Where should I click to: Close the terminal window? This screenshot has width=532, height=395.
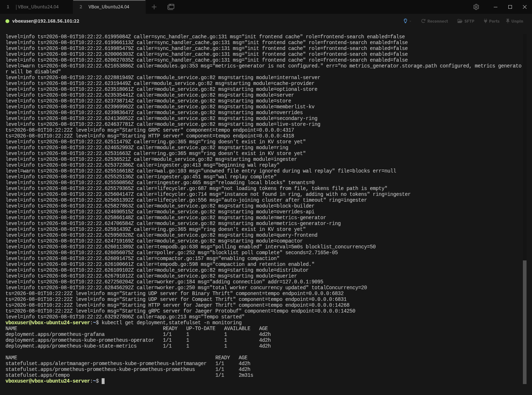click(x=525, y=7)
